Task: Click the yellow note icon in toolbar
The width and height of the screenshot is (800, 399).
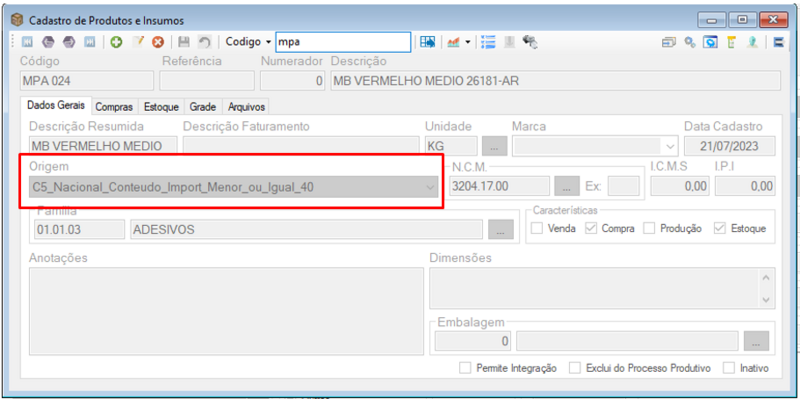Action: pyautogui.click(x=731, y=42)
